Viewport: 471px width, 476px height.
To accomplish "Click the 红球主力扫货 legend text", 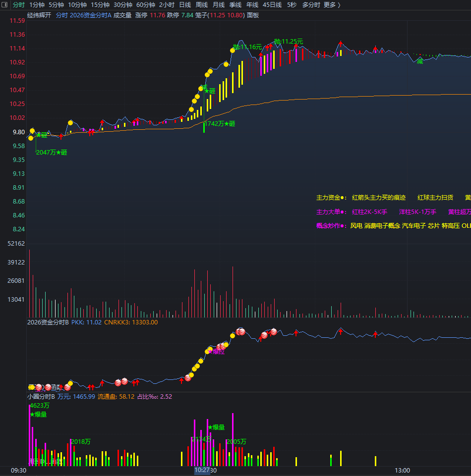I will 435,198.
